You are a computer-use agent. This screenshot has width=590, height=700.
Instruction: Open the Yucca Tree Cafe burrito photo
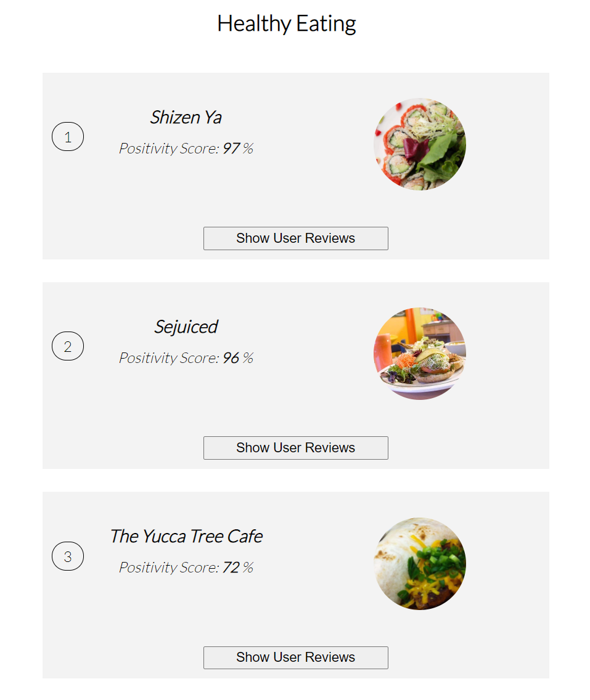tap(420, 563)
